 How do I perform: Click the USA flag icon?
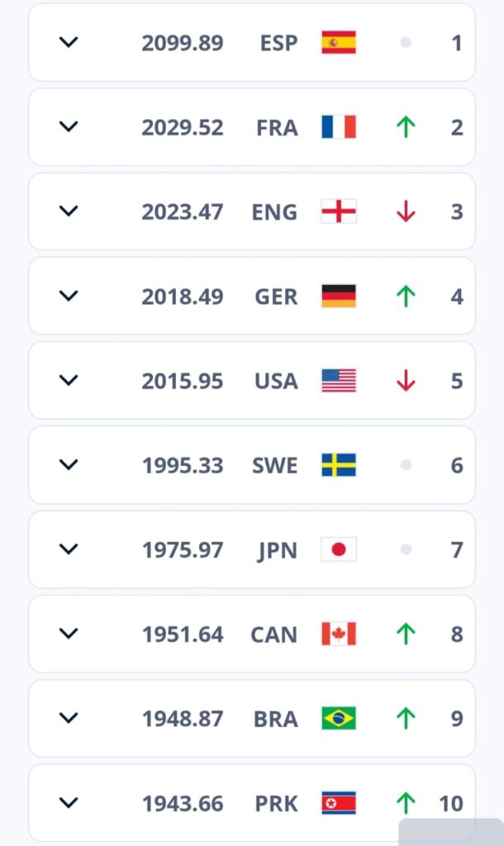339,381
